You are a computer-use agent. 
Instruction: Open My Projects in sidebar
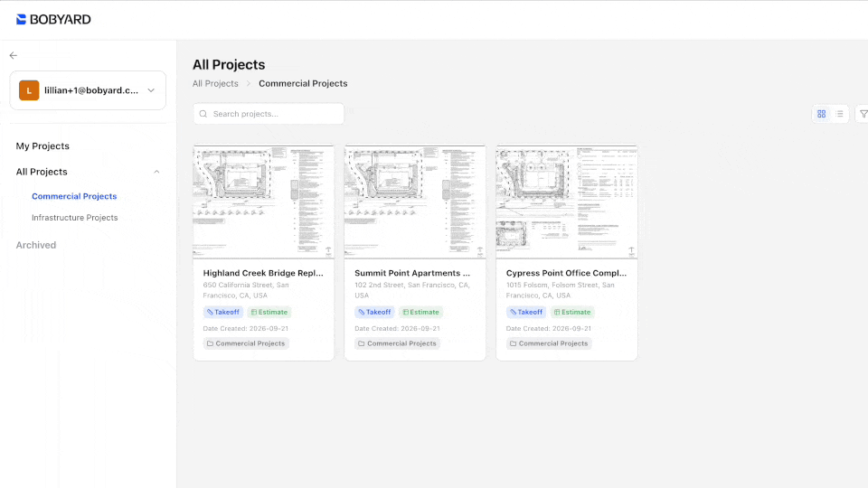[42, 146]
